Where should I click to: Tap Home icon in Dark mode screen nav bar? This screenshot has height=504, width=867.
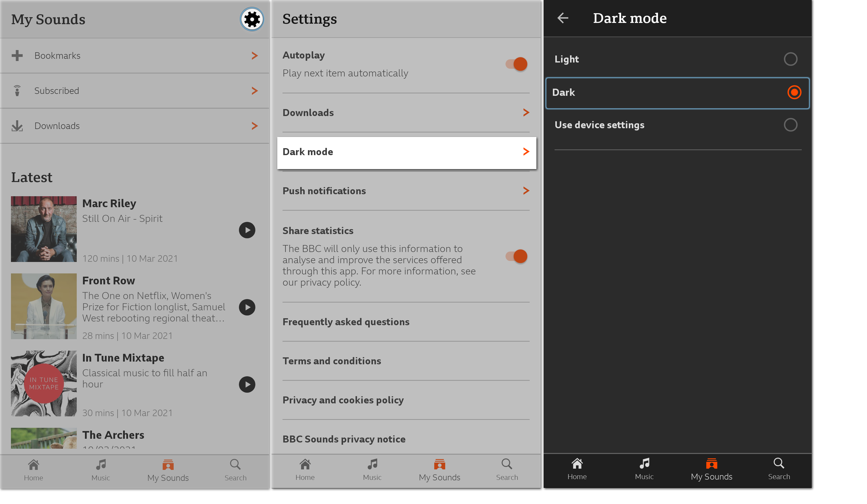577,463
